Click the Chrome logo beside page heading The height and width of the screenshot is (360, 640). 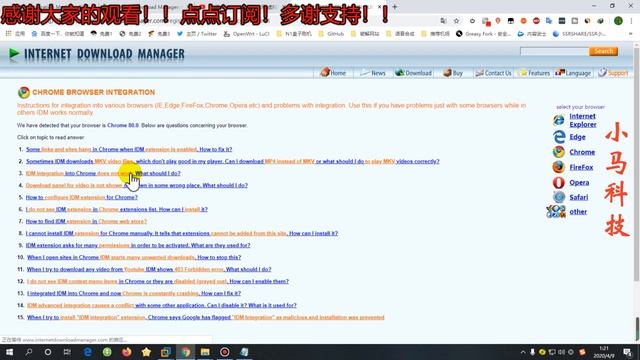click(x=24, y=93)
